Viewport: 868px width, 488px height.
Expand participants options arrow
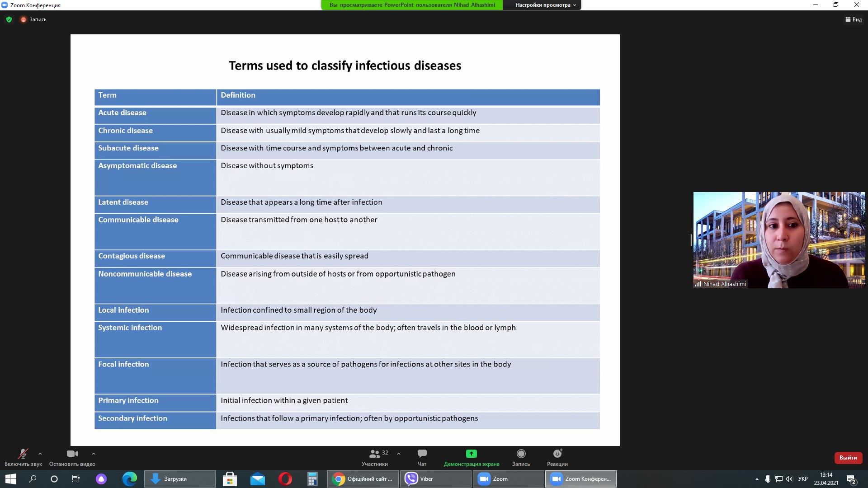point(398,454)
